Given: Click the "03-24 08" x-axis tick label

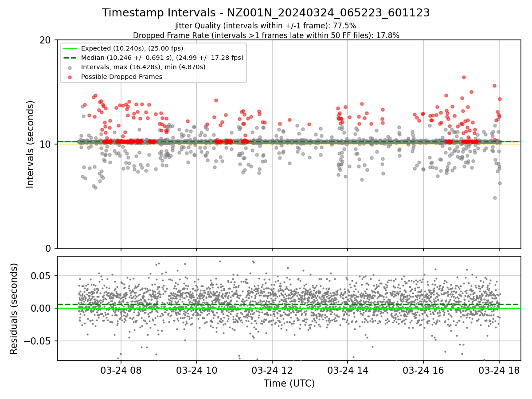Looking at the screenshot, I should point(121,370).
